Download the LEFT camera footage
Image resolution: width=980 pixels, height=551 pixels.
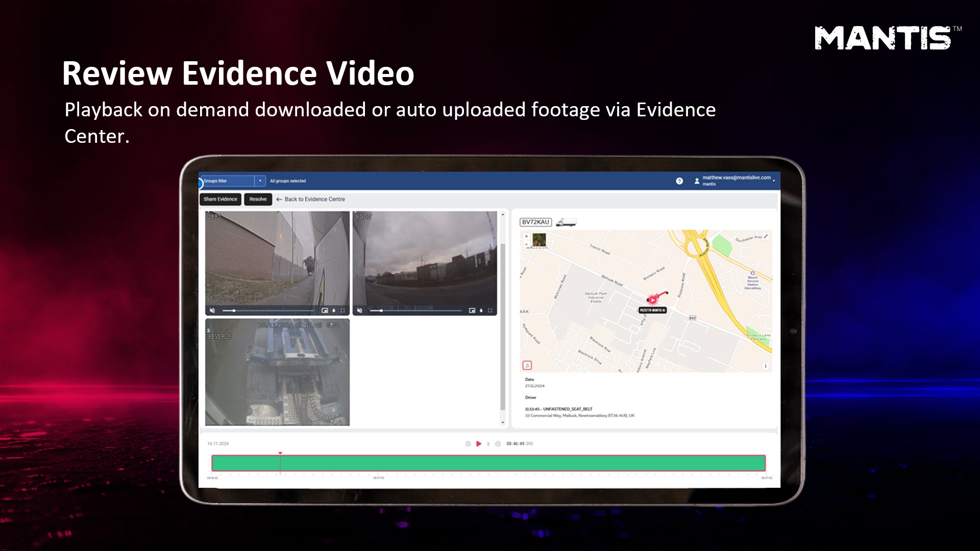pos(334,310)
